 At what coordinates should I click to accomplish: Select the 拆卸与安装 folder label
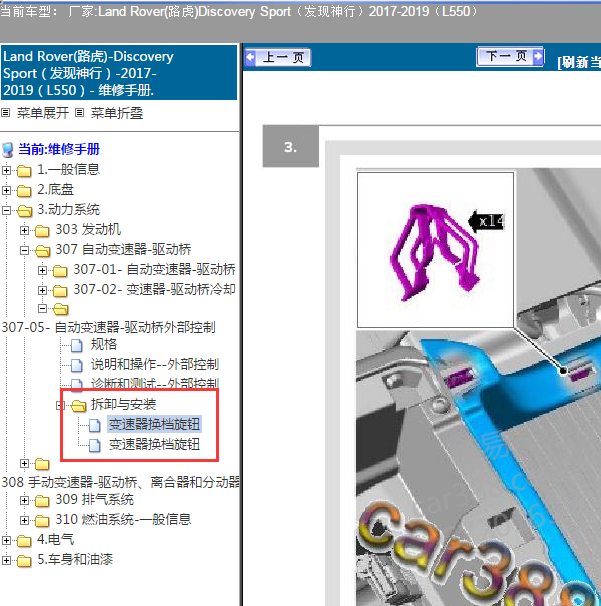pyautogui.click(x=123, y=404)
